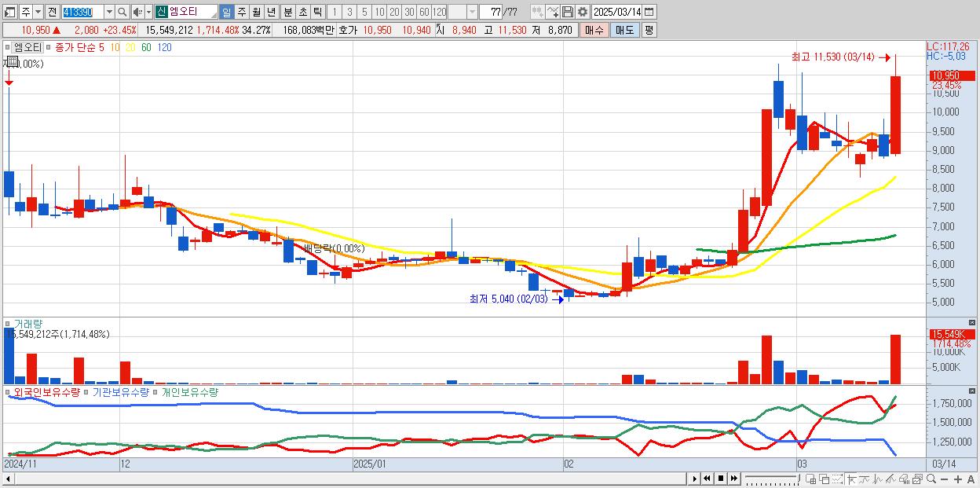Click the vertical line analysis icon
The height and width of the screenshot is (488, 980).
878,479
